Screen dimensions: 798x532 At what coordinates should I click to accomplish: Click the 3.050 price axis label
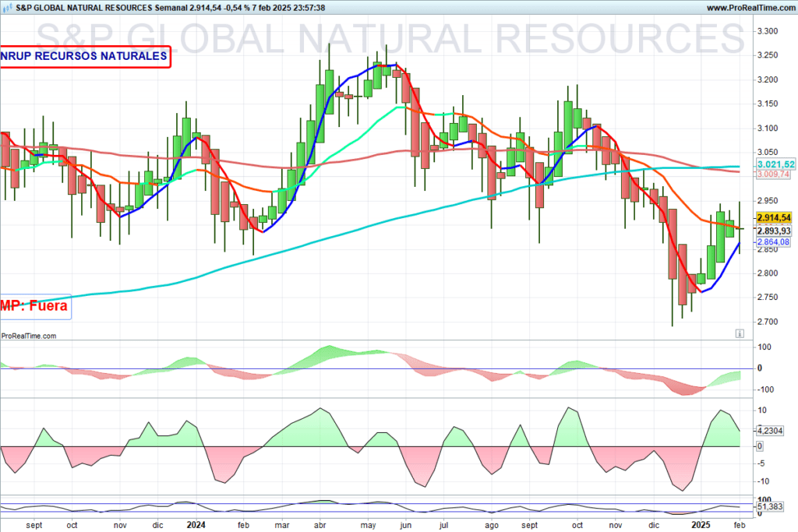pos(768,152)
